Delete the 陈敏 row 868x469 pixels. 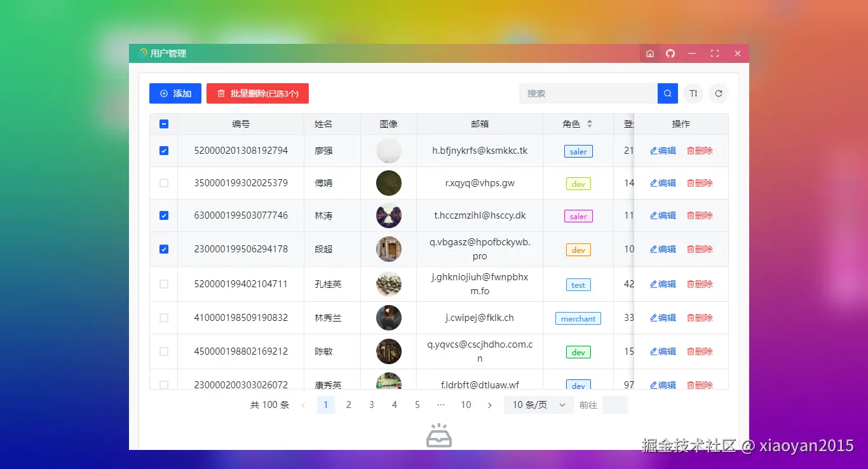point(700,351)
